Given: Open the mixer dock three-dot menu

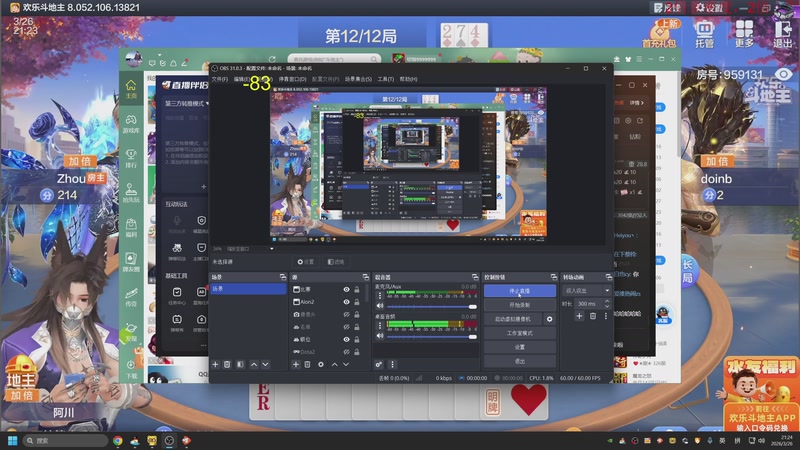Looking at the screenshot, I should tap(392, 364).
